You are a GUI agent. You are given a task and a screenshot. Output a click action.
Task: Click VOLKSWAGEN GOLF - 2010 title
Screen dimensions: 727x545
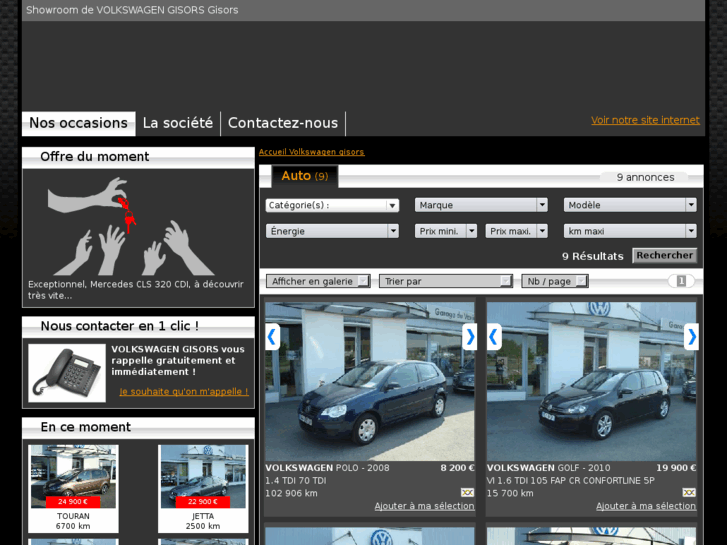(x=548, y=468)
